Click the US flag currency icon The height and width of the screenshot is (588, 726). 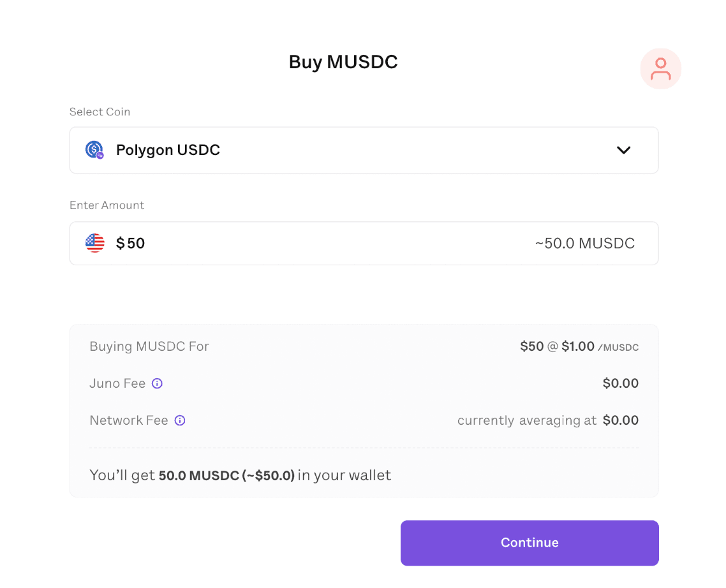[x=94, y=243]
